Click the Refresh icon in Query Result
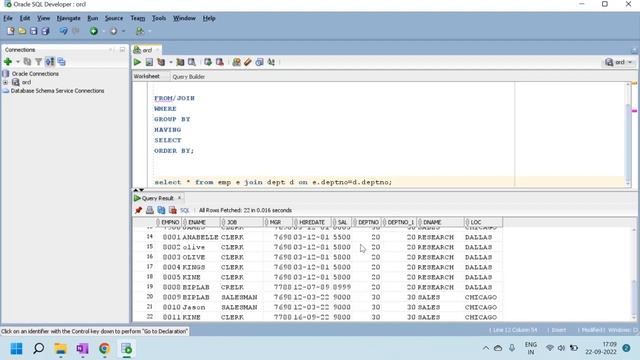640x360 pixels. 161,210
